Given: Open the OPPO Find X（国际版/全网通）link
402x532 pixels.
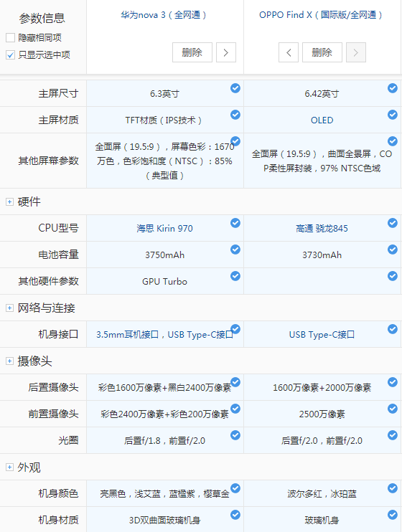Looking at the screenshot, I should [x=321, y=15].
